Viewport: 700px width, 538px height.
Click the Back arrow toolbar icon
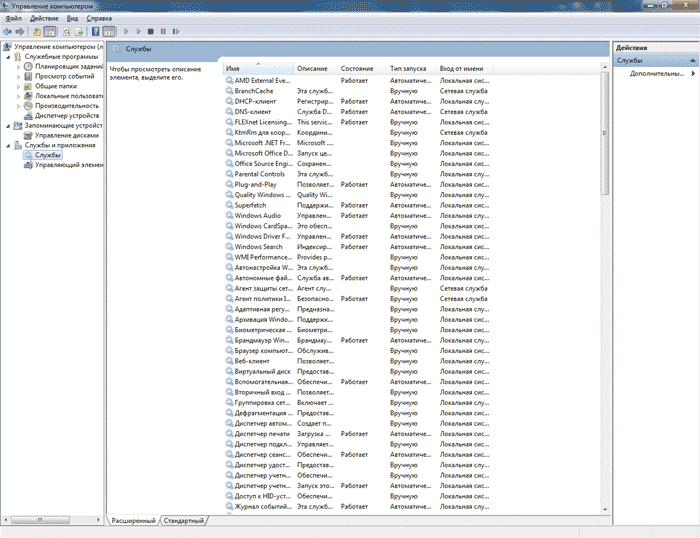click(7, 32)
